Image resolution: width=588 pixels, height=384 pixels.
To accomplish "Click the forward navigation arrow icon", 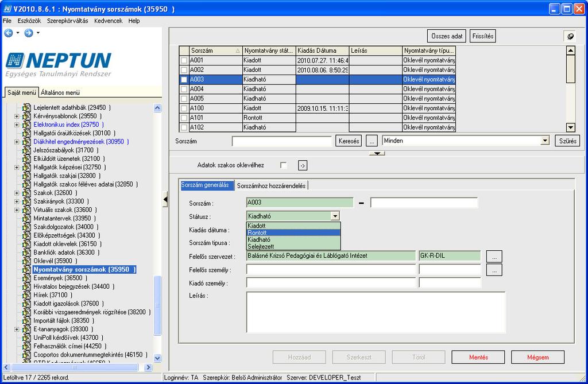I will [29, 33].
